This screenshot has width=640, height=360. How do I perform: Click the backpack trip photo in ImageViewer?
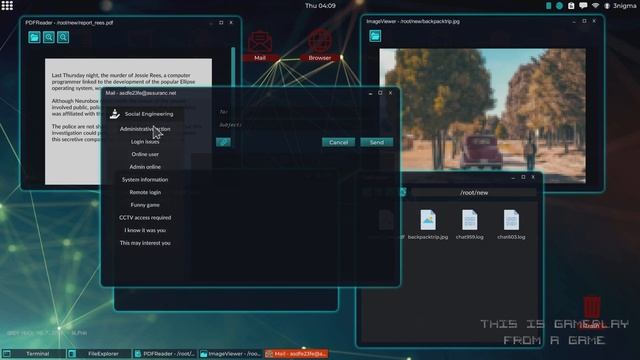click(482, 116)
